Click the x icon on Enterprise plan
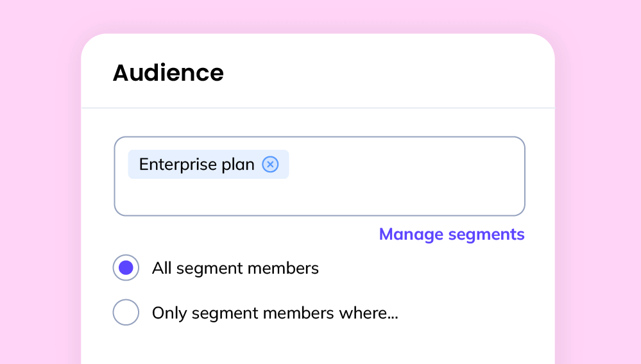The height and width of the screenshot is (364, 641). click(x=271, y=165)
